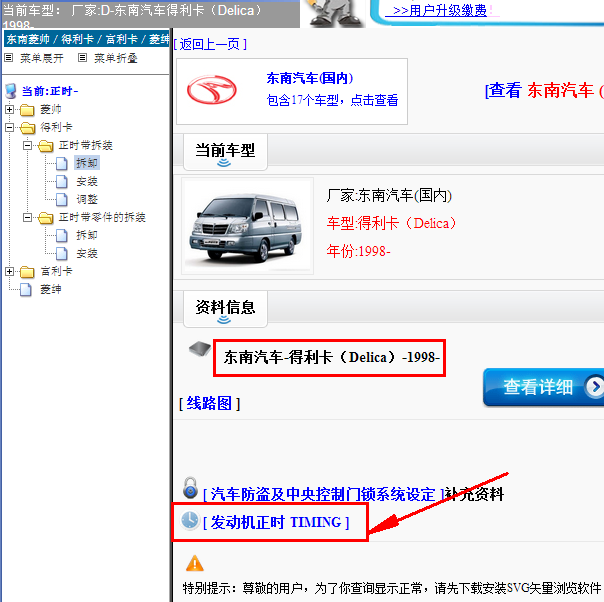
Task: Collapse the 正时带拆装 tree node
Action: [x=27, y=145]
